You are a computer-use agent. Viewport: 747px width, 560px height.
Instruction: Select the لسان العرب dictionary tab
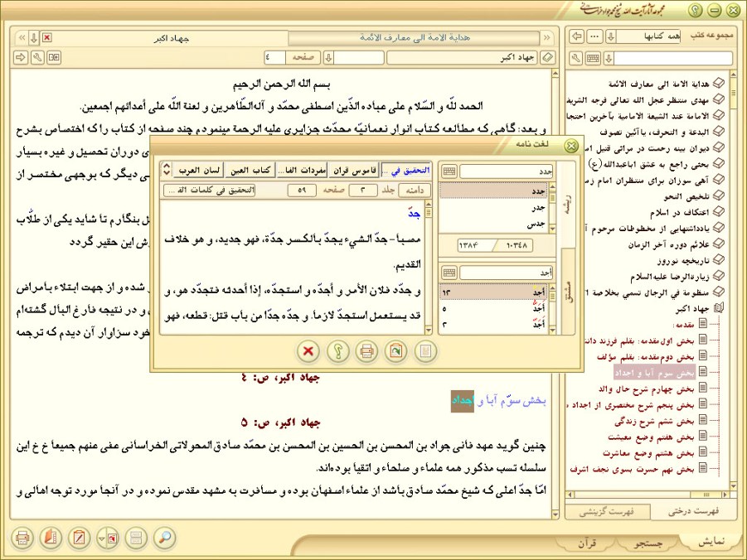199,170
